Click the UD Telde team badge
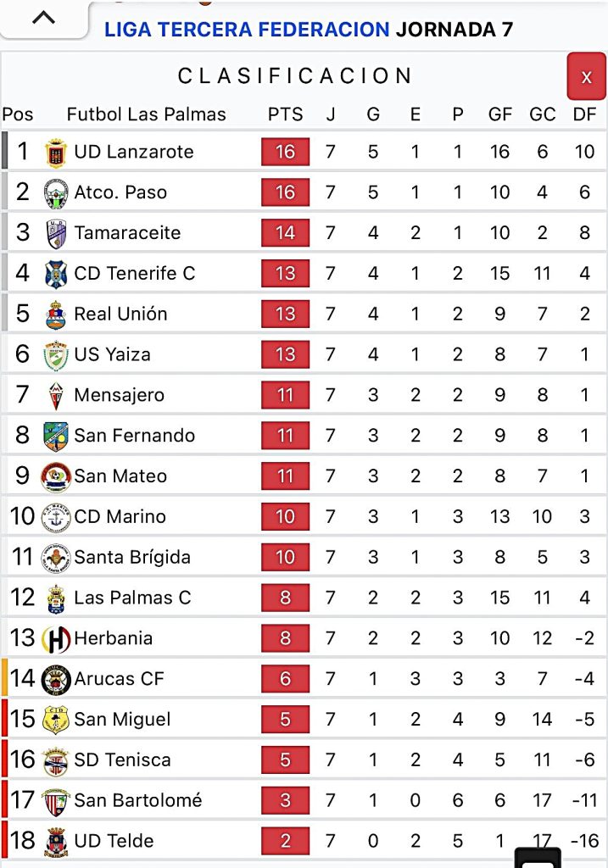This screenshot has height=868, width=608. [55, 841]
